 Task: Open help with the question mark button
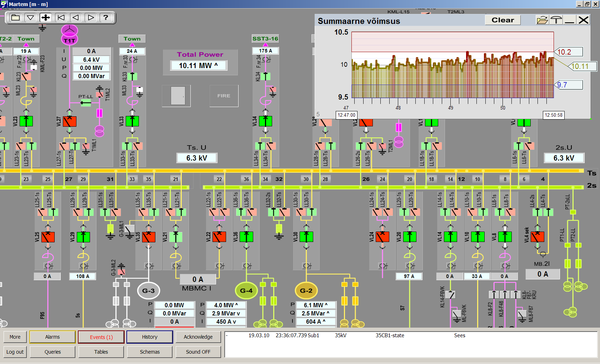click(106, 17)
